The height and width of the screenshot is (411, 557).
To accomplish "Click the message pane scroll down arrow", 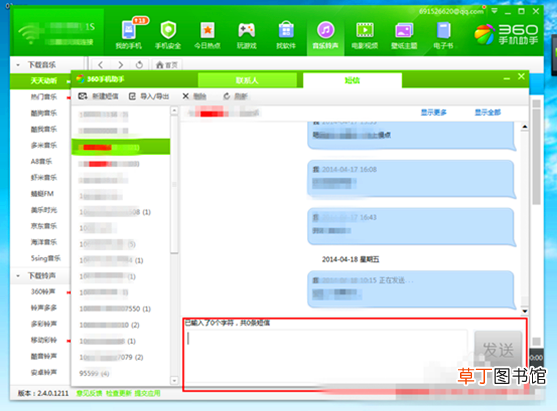I will coord(525,311).
